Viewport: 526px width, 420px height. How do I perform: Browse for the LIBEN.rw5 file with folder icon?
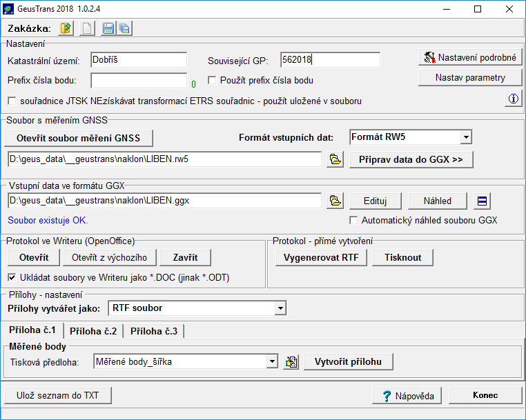point(335,160)
